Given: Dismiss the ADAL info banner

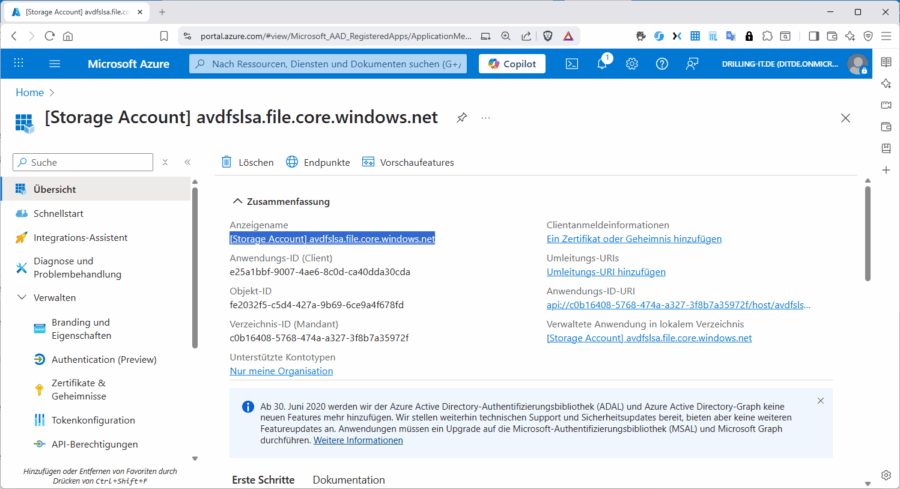Looking at the screenshot, I should point(821,401).
